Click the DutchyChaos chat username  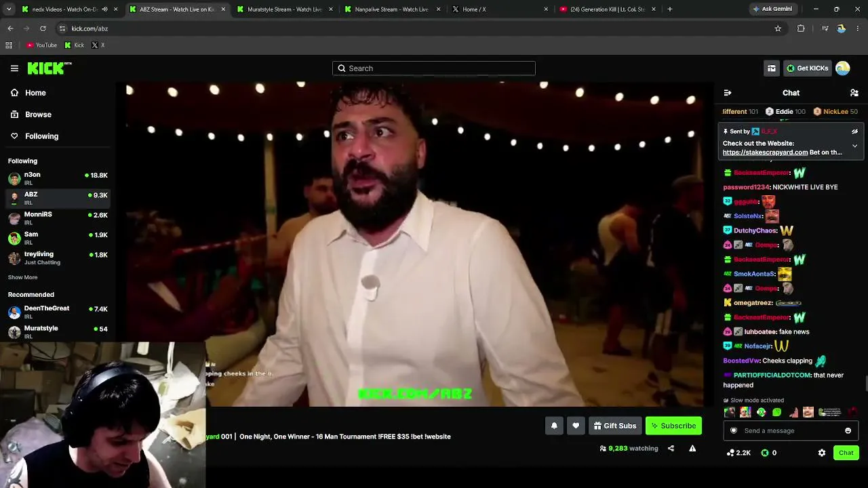755,230
